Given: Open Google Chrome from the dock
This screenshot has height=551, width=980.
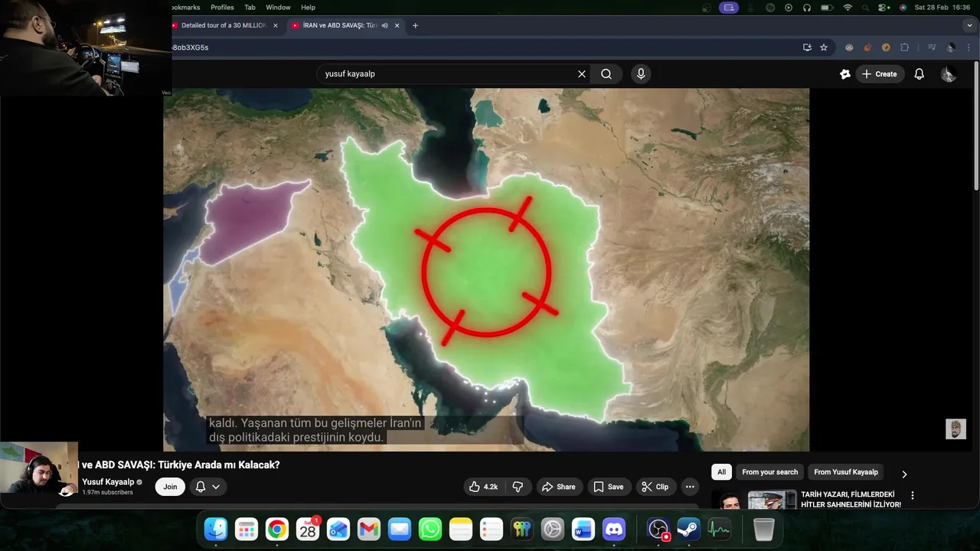Looking at the screenshot, I should [x=277, y=529].
